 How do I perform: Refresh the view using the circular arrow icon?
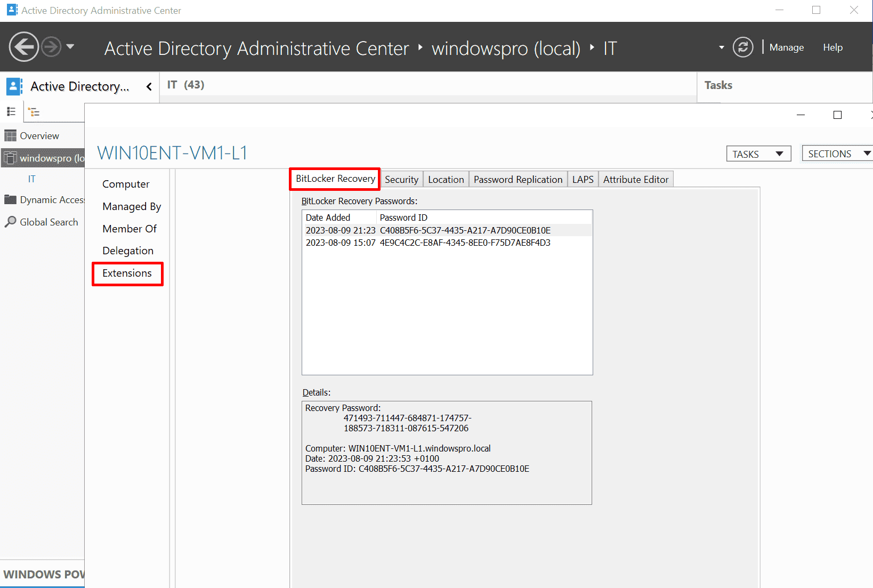[x=743, y=47]
